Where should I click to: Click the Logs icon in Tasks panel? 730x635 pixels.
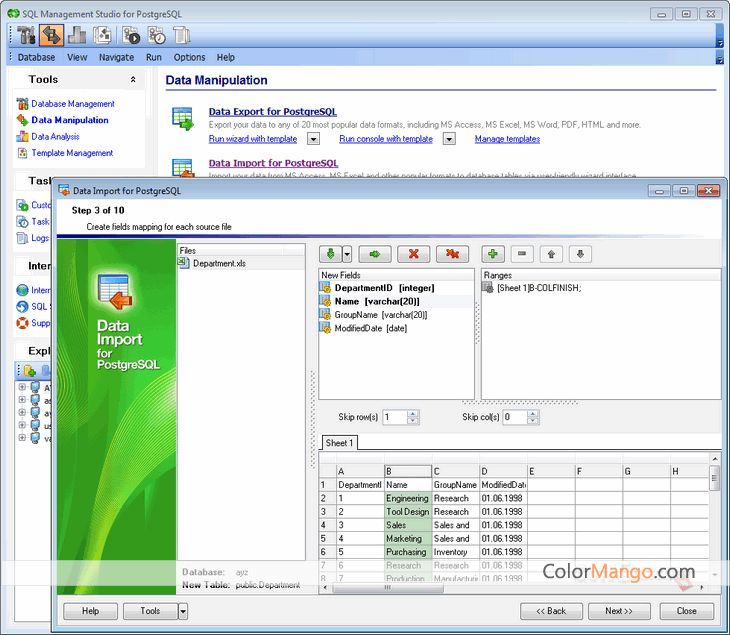tap(22, 238)
